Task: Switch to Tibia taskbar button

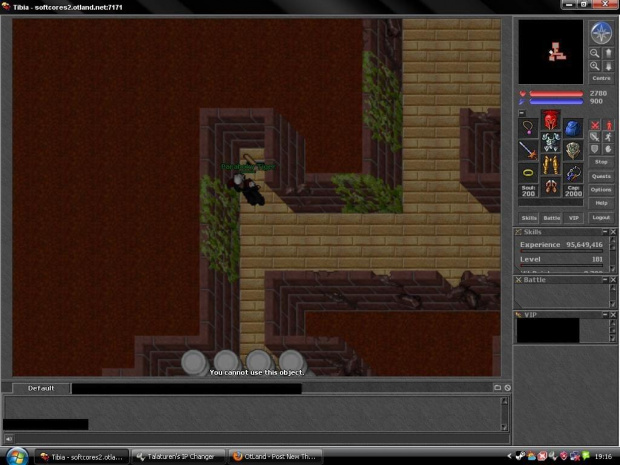Action: click(82, 457)
